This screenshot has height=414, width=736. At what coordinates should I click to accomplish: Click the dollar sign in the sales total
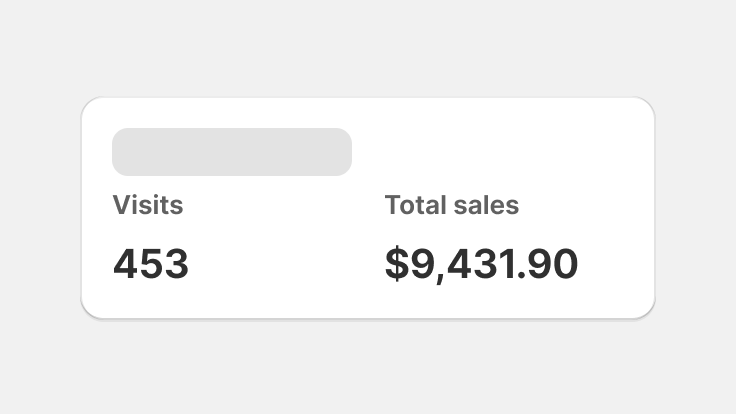point(397,264)
